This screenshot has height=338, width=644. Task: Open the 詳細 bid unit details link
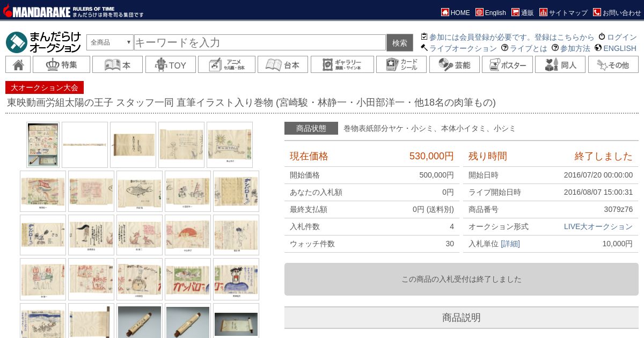click(x=510, y=244)
